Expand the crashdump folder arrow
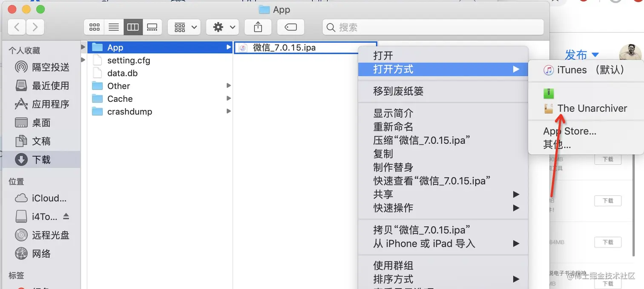Viewport: 644px width, 289px height. (x=229, y=111)
